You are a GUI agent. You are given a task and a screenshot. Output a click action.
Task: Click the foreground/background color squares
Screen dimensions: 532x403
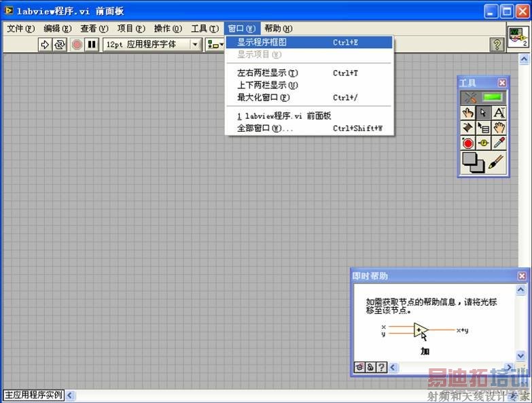pos(474,163)
